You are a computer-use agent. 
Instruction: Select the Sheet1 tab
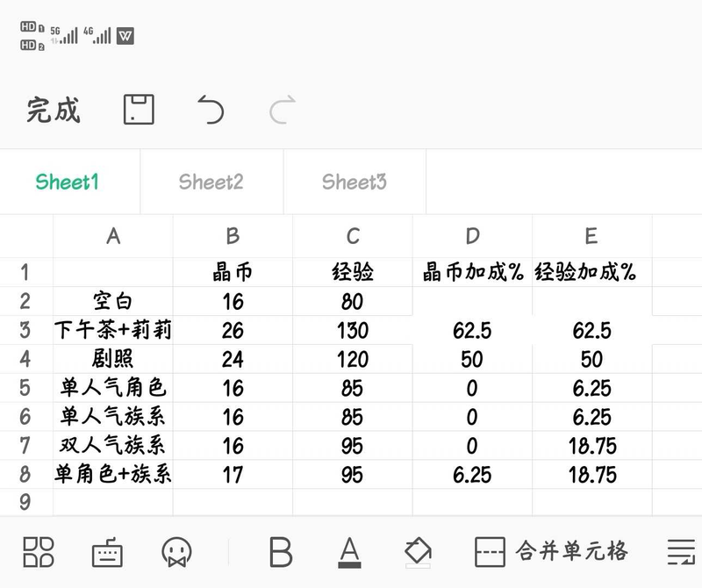pyautogui.click(x=68, y=182)
